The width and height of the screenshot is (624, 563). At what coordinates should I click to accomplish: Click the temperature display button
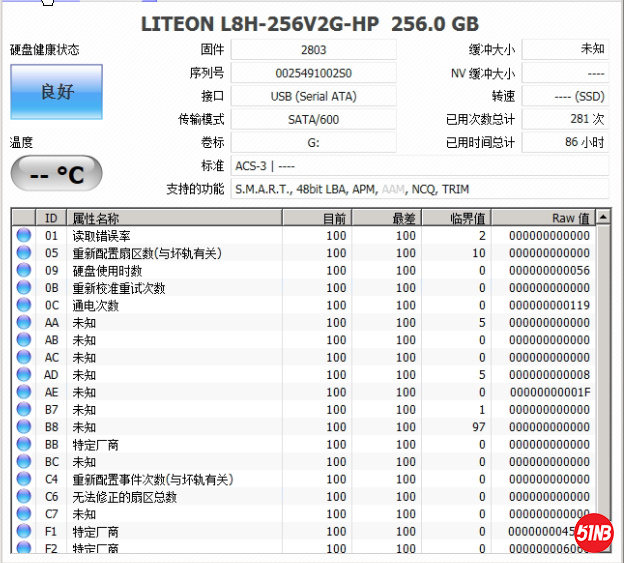pos(56,174)
